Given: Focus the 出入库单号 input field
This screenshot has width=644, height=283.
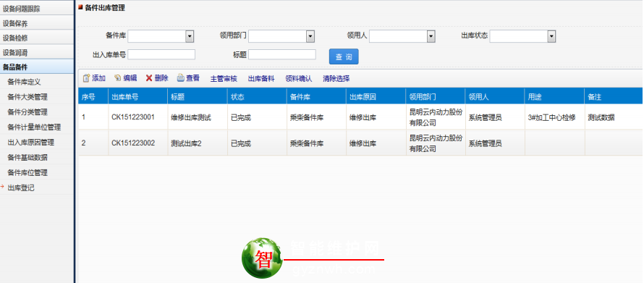Looking at the screenshot, I should pyautogui.click(x=161, y=54).
